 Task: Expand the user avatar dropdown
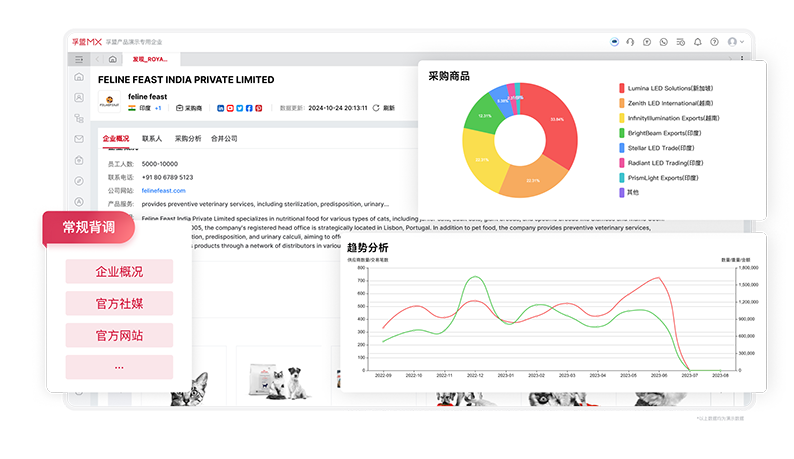[736, 42]
